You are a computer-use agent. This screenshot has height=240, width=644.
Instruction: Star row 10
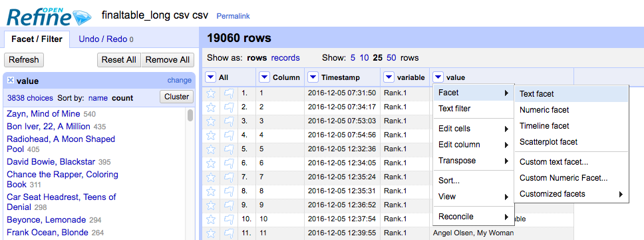[x=211, y=219]
